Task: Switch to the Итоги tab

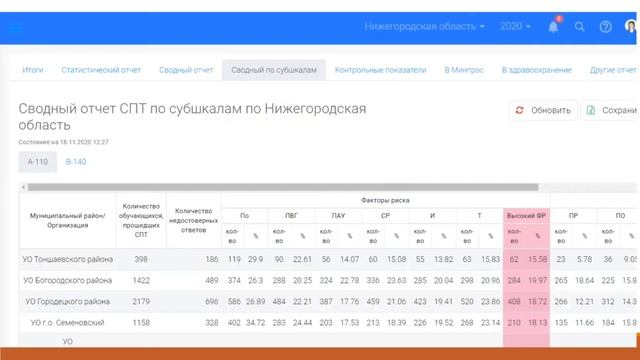Action: (x=33, y=70)
